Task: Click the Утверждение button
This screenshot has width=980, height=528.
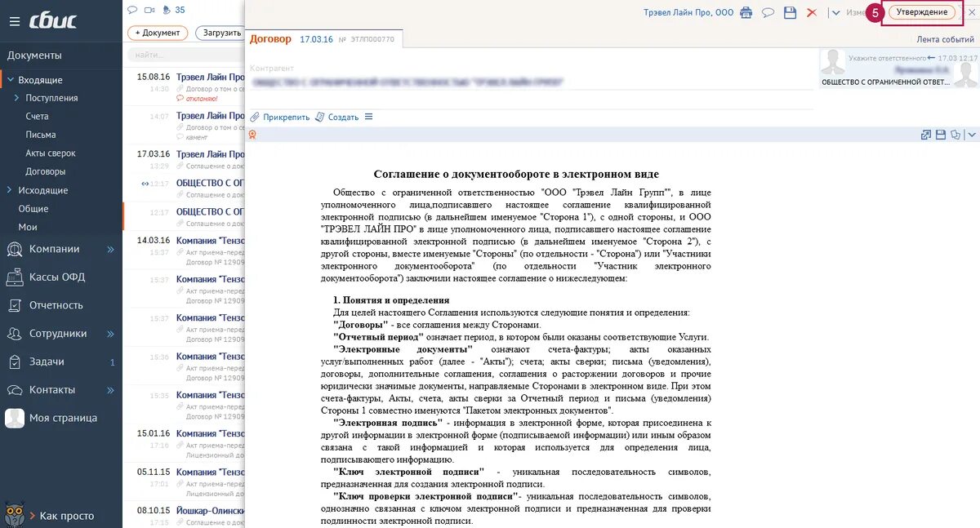Action: pyautogui.click(x=922, y=12)
